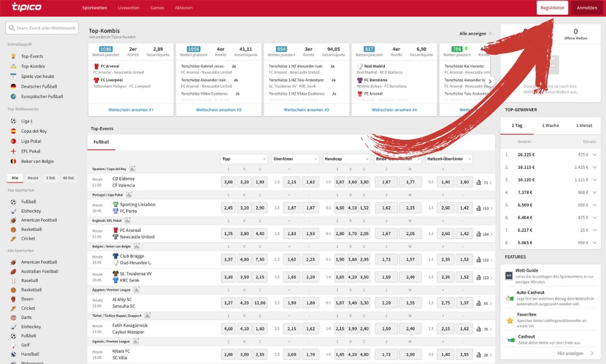Image resolution: width=606 pixels, height=364 pixels.
Task: Open Liga Pokal Portugal flag icon
Action: (14, 141)
